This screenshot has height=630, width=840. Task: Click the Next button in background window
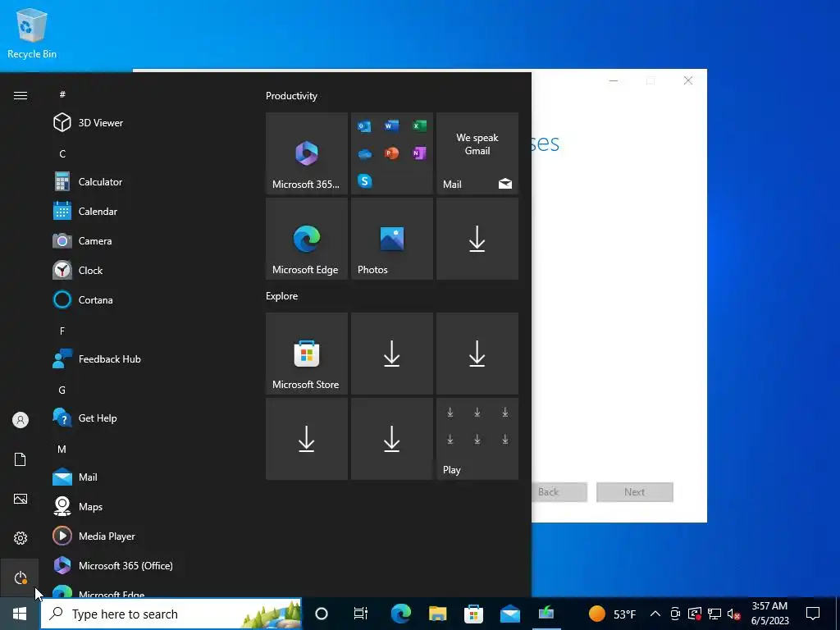point(635,492)
